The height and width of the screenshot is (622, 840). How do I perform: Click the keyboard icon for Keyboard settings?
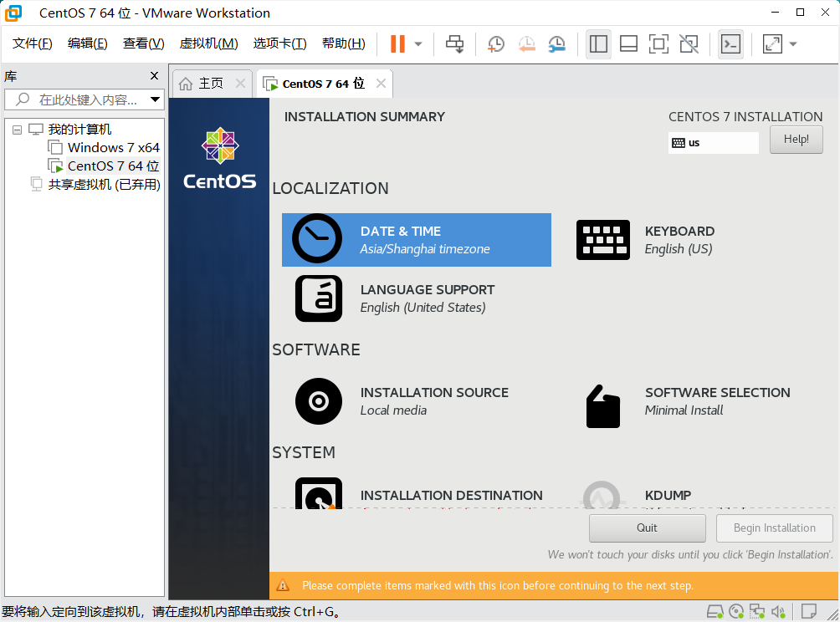point(603,240)
